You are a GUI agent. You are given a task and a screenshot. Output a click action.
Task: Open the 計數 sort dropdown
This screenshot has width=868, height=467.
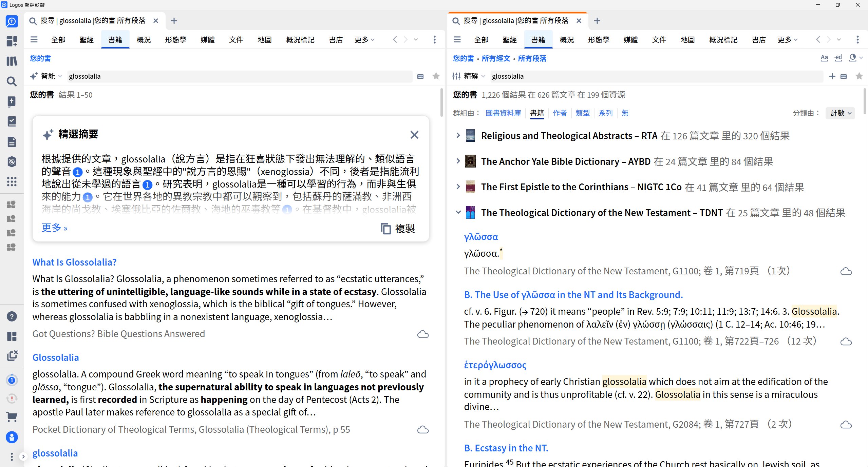pos(841,113)
